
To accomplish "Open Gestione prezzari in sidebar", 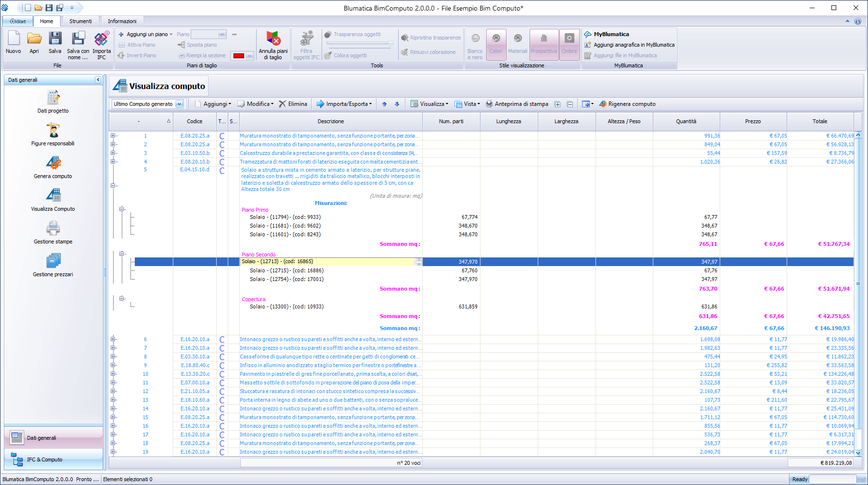I will pos(53,261).
